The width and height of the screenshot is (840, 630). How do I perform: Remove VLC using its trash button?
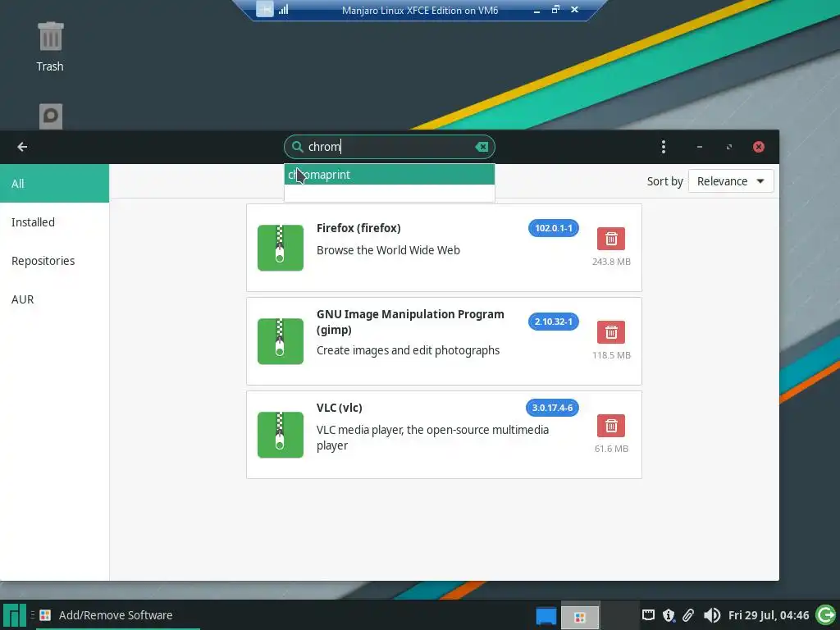[x=610, y=426]
